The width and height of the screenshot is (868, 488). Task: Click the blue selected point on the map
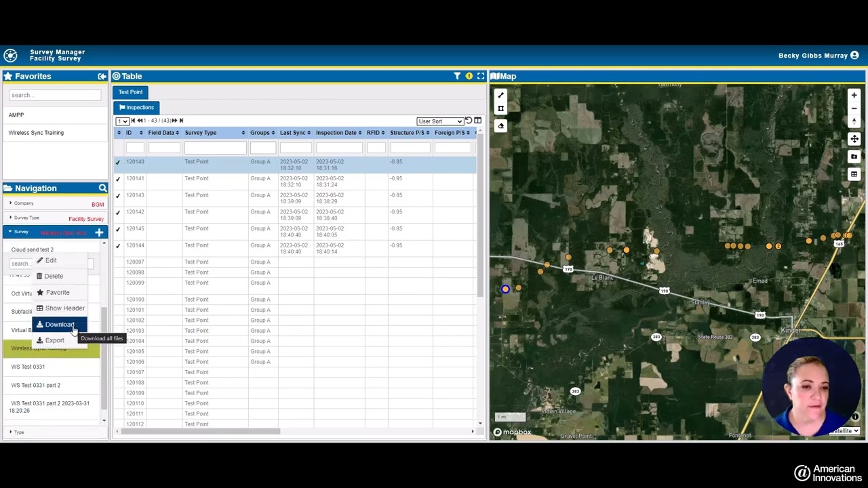click(x=505, y=289)
